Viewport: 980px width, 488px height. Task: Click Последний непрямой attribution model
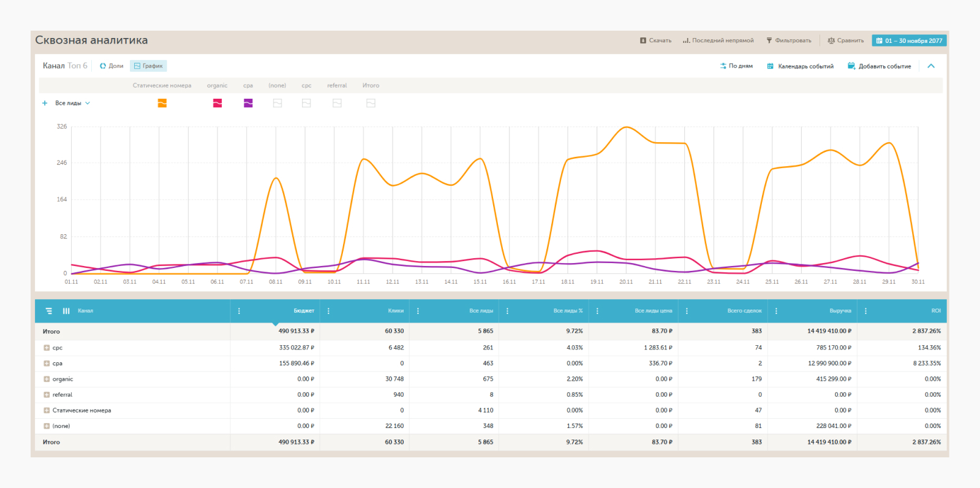click(718, 40)
